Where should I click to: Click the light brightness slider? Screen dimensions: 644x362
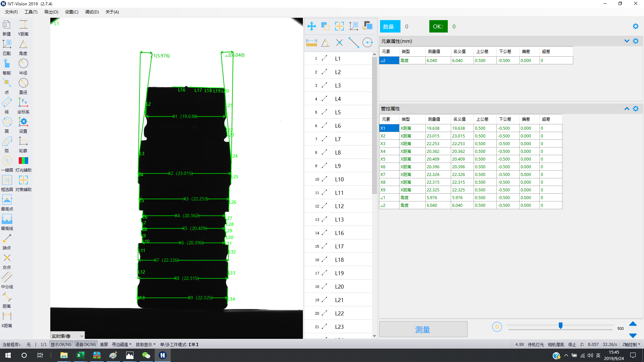(x=560, y=325)
